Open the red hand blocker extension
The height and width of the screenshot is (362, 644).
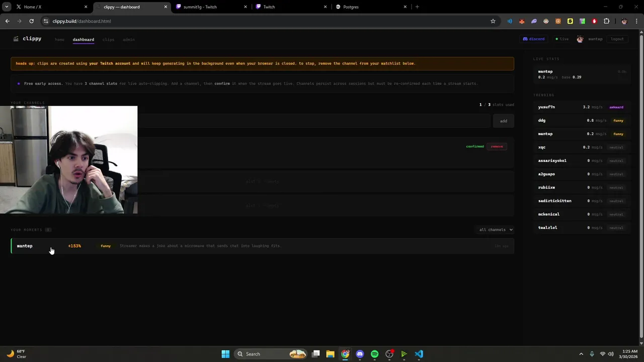tap(594, 21)
